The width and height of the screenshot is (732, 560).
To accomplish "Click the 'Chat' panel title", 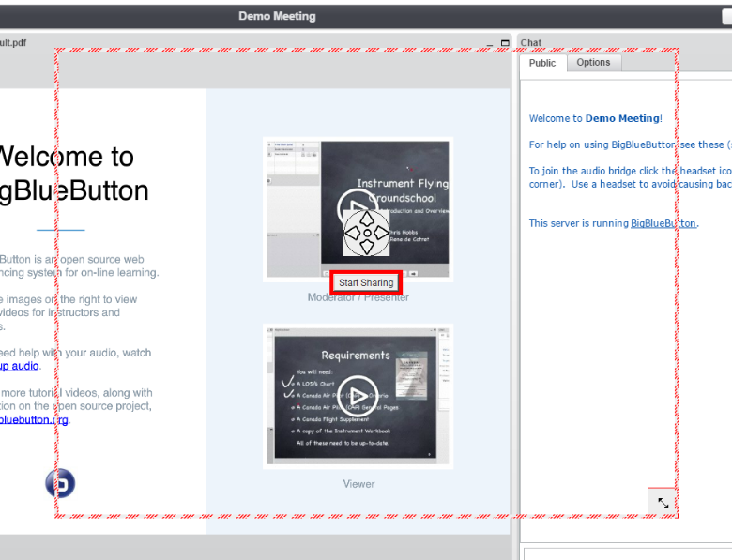I will 531,43.
